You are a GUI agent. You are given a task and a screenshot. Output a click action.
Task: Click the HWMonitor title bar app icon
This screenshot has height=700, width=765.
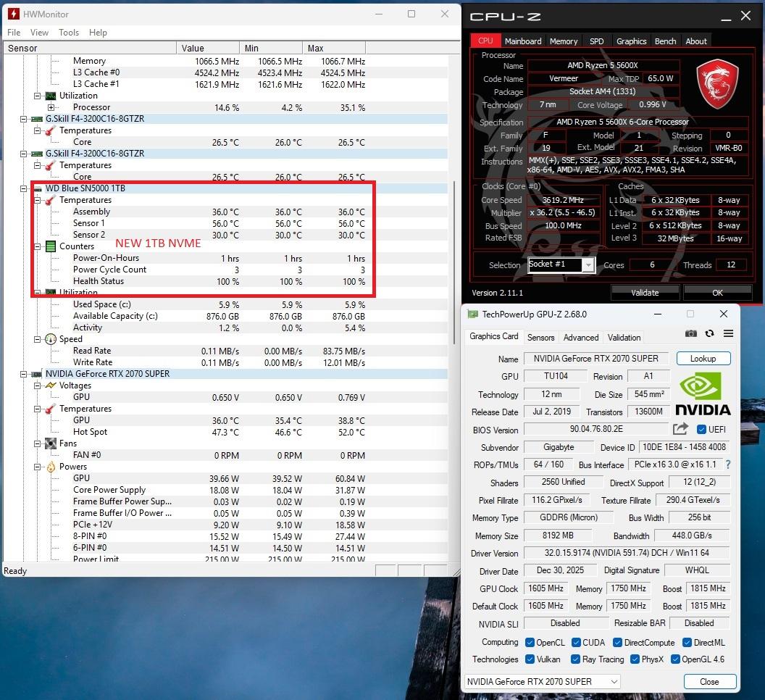pyautogui.click(x=14, y=14)
